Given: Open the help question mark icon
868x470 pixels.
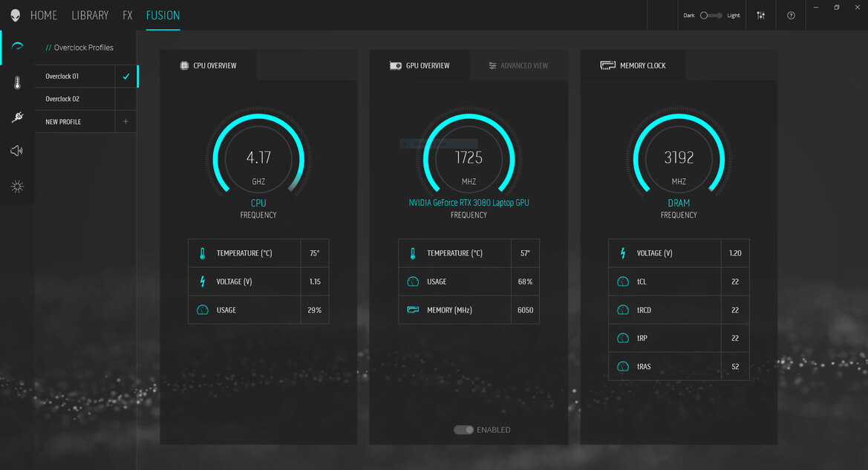Looking at the screenshot, I should [791, 16].
